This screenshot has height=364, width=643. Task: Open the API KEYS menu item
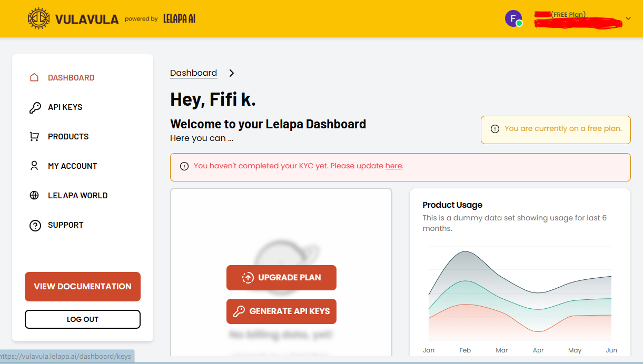click(65, 107)
